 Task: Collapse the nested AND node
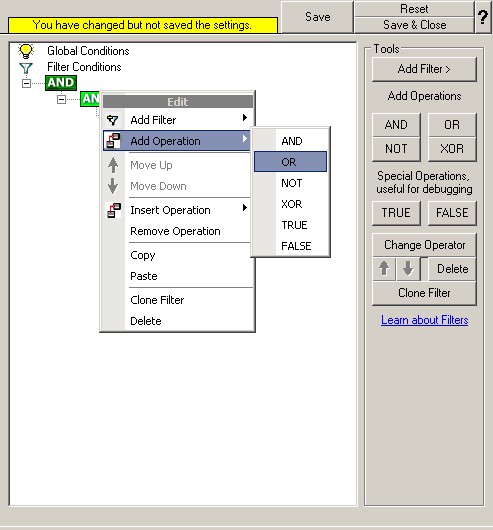click(61, 99)
